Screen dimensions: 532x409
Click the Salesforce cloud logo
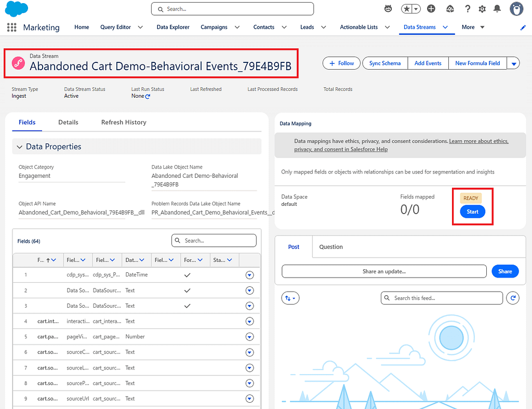pos(16,8)
